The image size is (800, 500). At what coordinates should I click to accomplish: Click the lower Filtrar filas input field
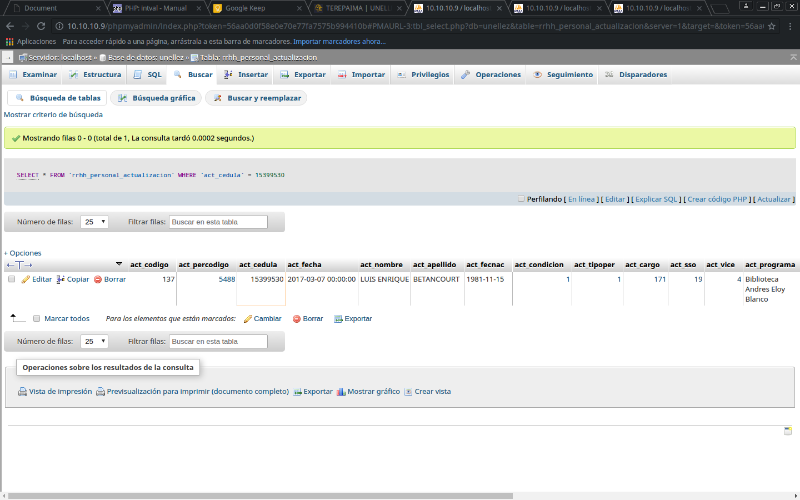[x=218, y=341]
